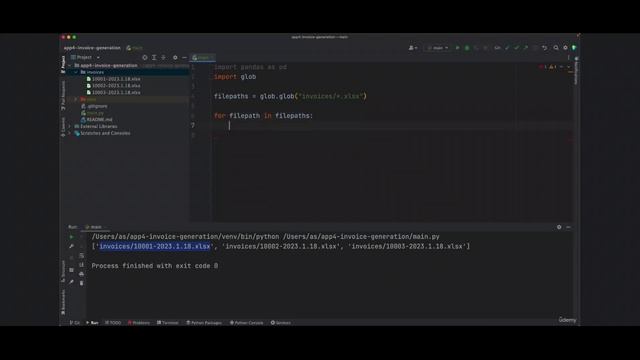This screenshot has height=360, width=640.
Task: Open the Notifications side panel
Action: [x=576, y=71]
